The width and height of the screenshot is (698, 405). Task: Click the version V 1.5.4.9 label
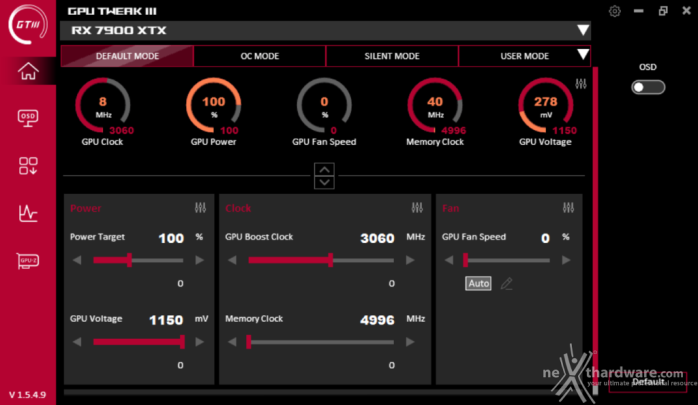(28, 395)
